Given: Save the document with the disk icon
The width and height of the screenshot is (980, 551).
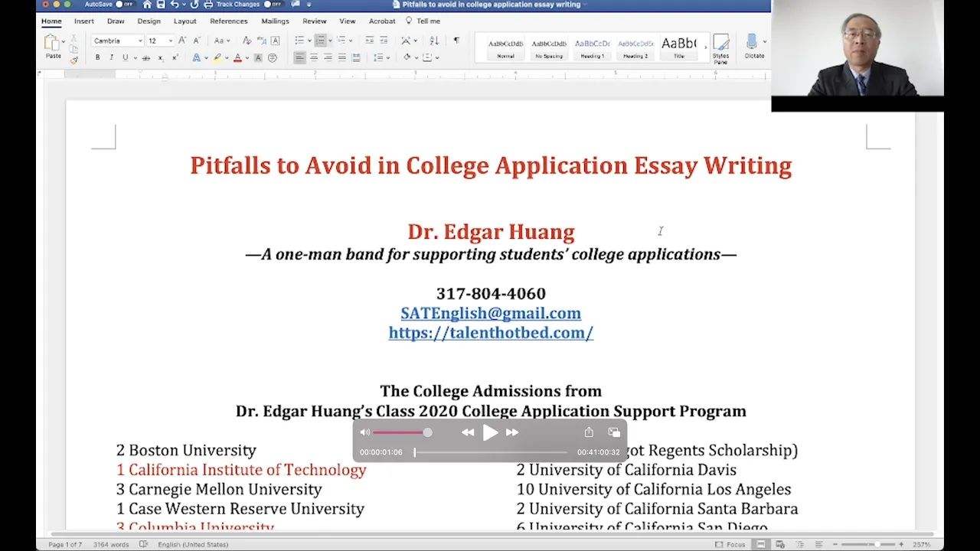Looking at the screenshot, I should click(x=161, y=5).
